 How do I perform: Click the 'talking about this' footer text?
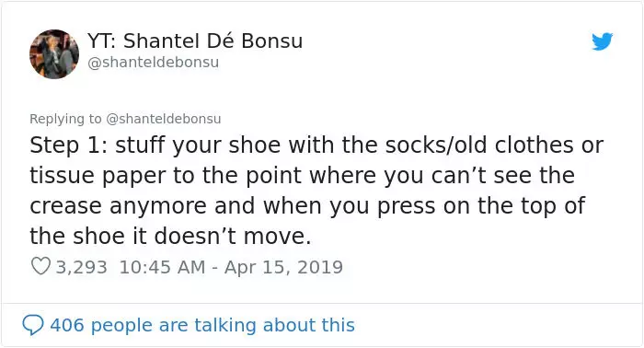(x=274, y=325)
